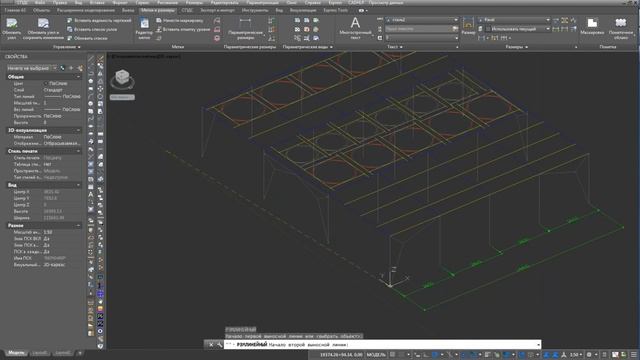
Task: Close the command line with X button
Action: [x=211, y=345]
